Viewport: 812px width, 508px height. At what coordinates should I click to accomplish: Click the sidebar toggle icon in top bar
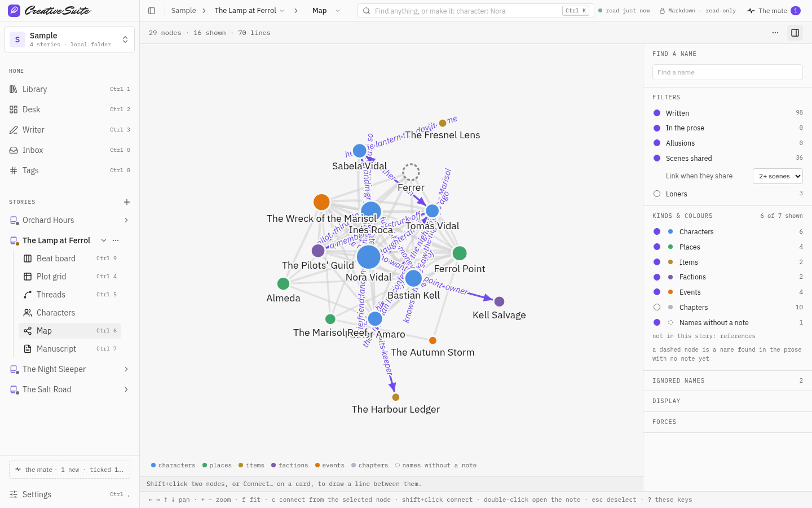(152, 11)
